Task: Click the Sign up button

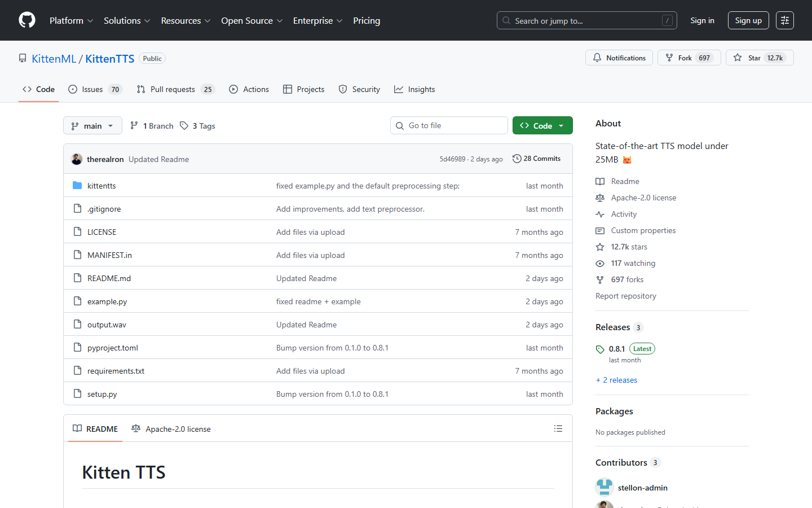Action: click(x=748, y=20)
